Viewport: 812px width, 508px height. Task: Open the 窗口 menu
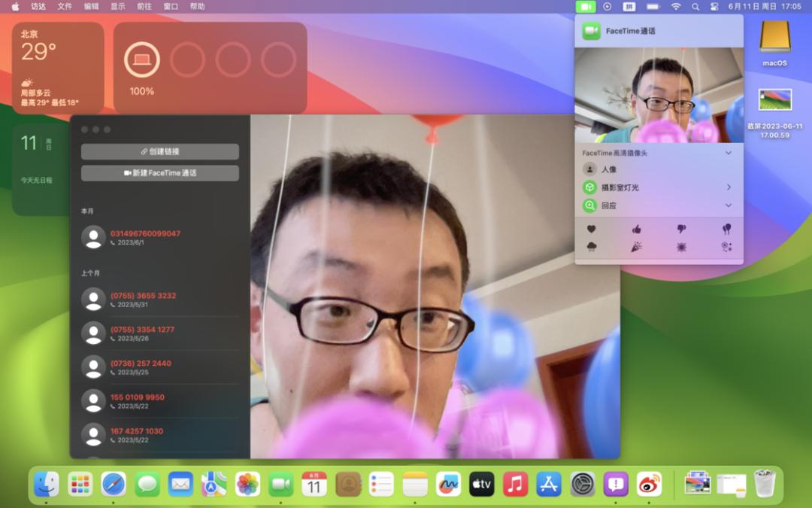[171, 7]
